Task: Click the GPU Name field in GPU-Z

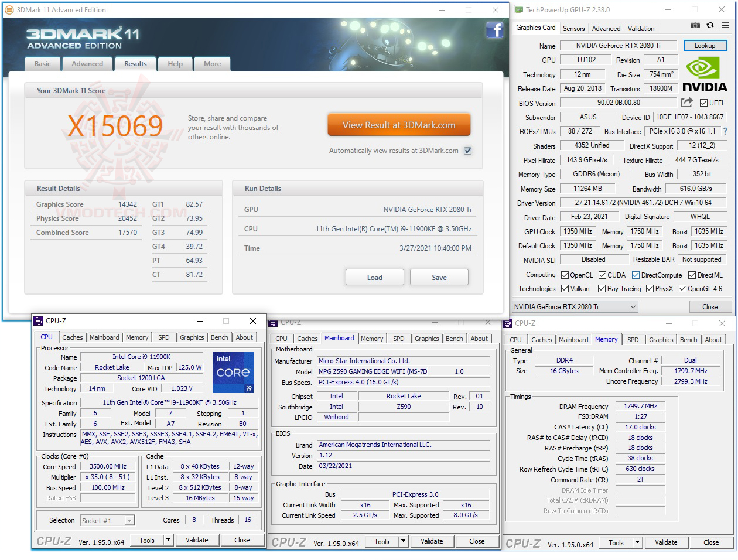Action: 618,46
